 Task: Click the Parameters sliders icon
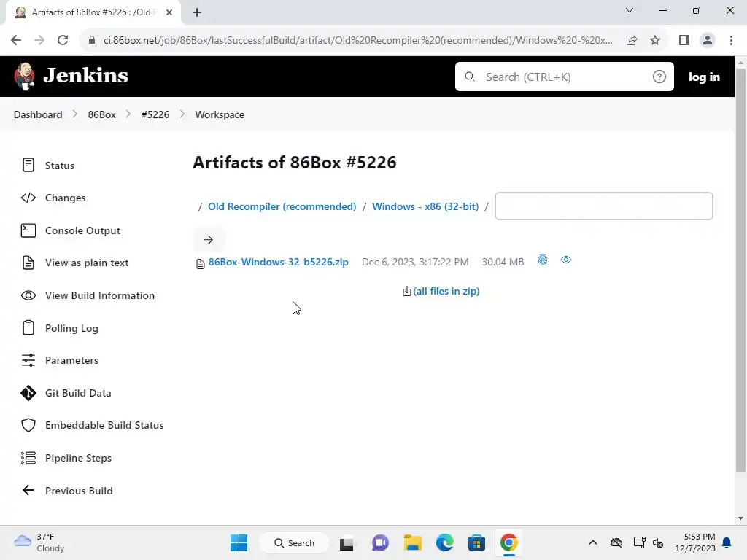pyautogui.click(x=28, y=360)
